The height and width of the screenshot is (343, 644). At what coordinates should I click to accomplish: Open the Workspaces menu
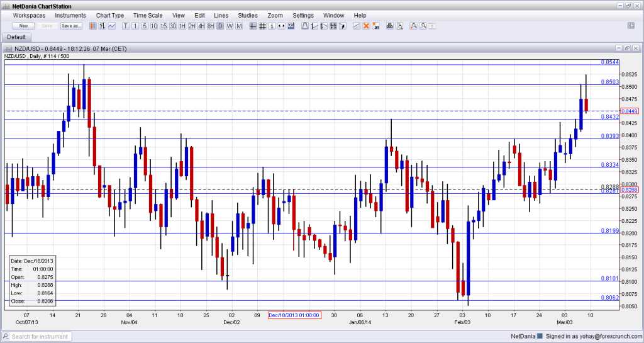(29, 15)
